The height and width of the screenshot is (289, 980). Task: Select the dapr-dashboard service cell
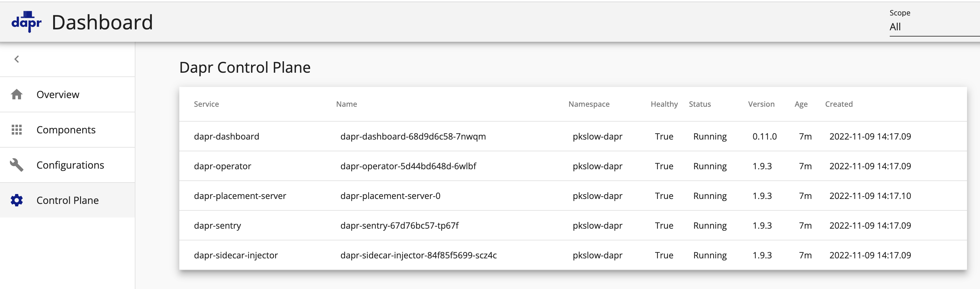point(226,136)
